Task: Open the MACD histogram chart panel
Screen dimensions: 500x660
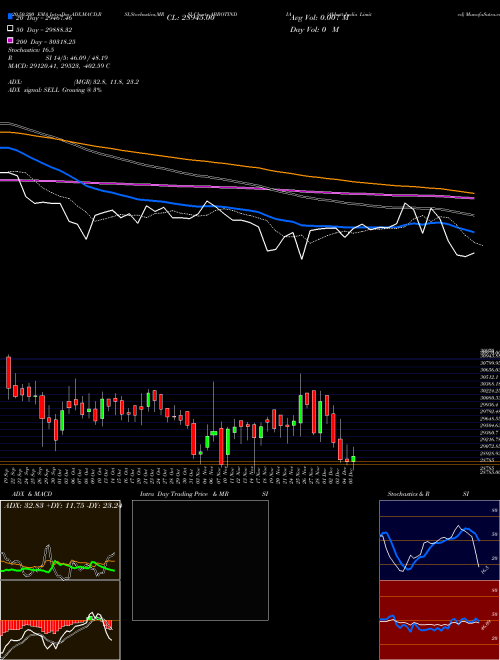Action: tap(60, 620)
